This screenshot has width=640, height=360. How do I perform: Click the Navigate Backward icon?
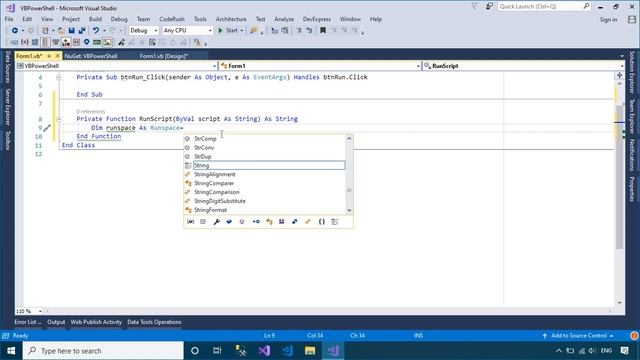click(x=15, y=31)
